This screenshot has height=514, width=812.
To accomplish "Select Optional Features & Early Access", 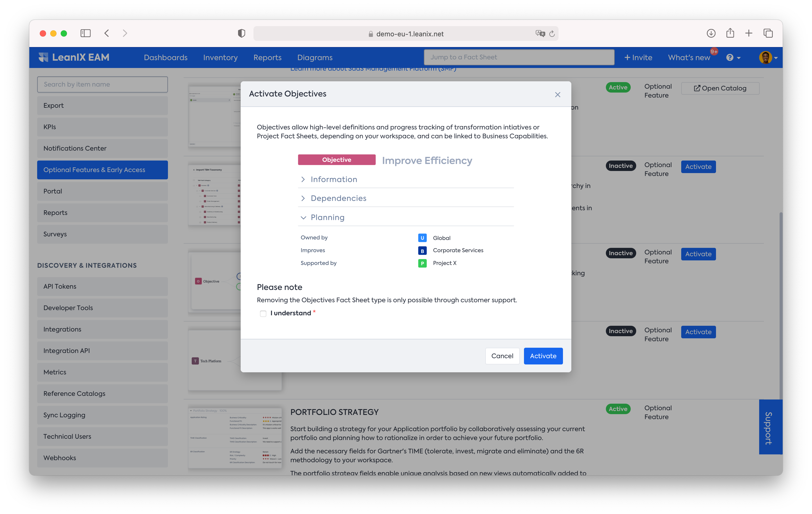I will click(x=102, y=169).
